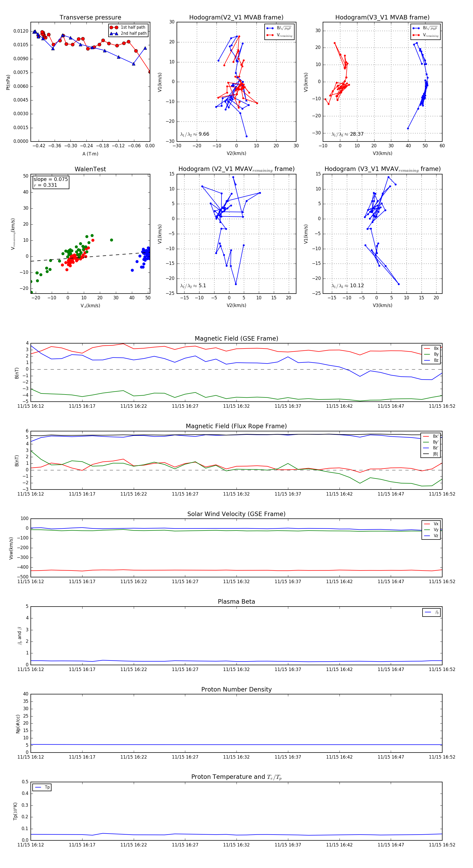Select 'Bx' legend entry in GSE magnetic field
473x868 pixels.
point(431,349)
